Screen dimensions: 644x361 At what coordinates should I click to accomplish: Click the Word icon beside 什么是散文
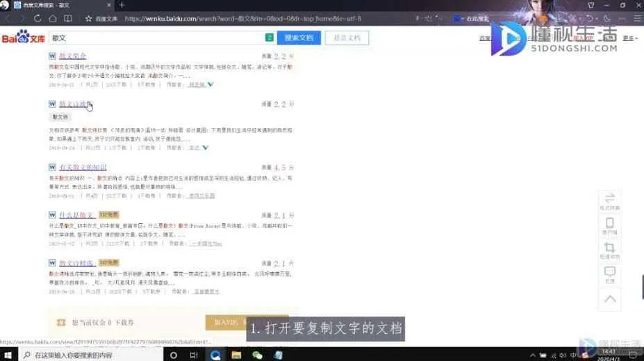(x=52, y=215)
